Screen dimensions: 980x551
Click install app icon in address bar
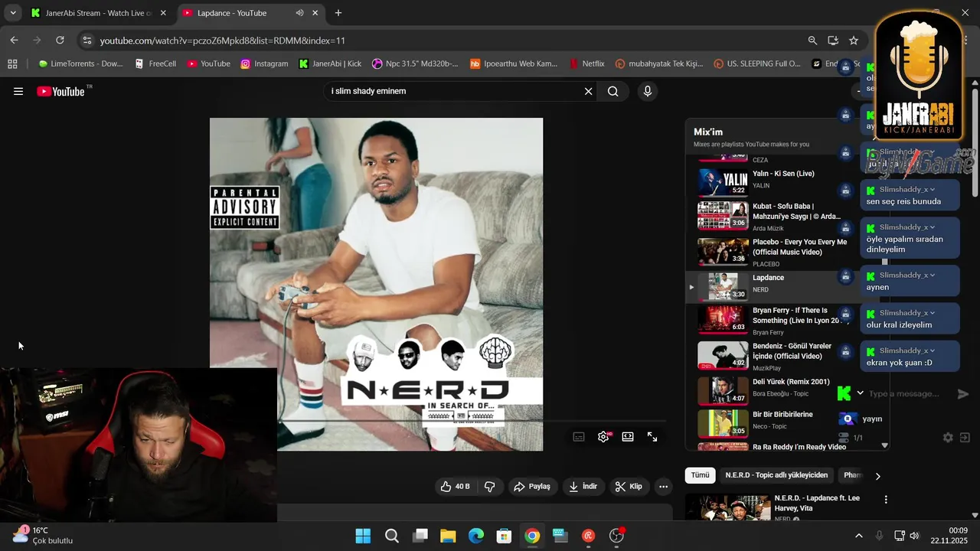click(833, 40)
